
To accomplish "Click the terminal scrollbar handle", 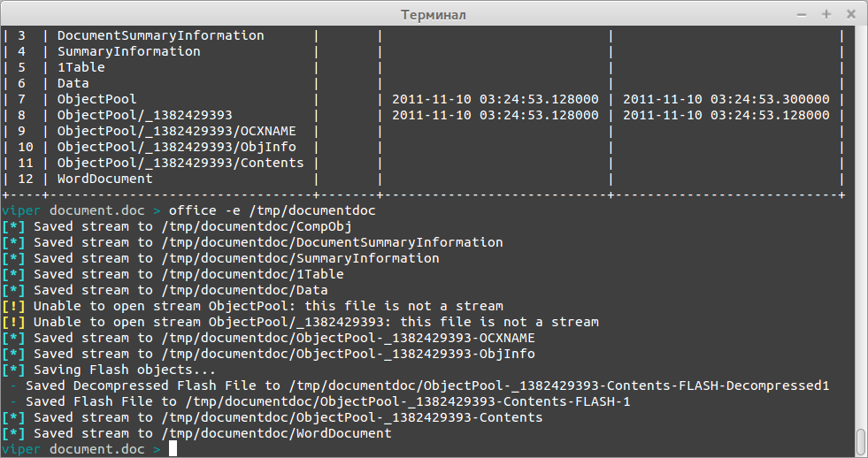I will (x=860, y=442).
